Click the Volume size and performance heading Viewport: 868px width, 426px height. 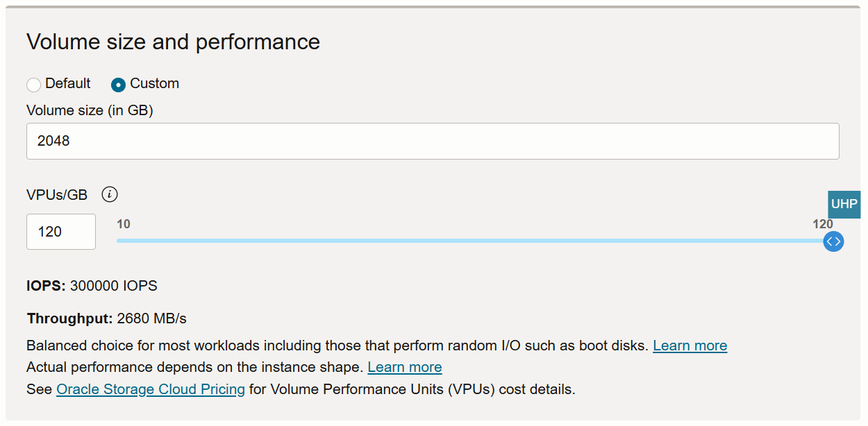click(x=173, y=42)
